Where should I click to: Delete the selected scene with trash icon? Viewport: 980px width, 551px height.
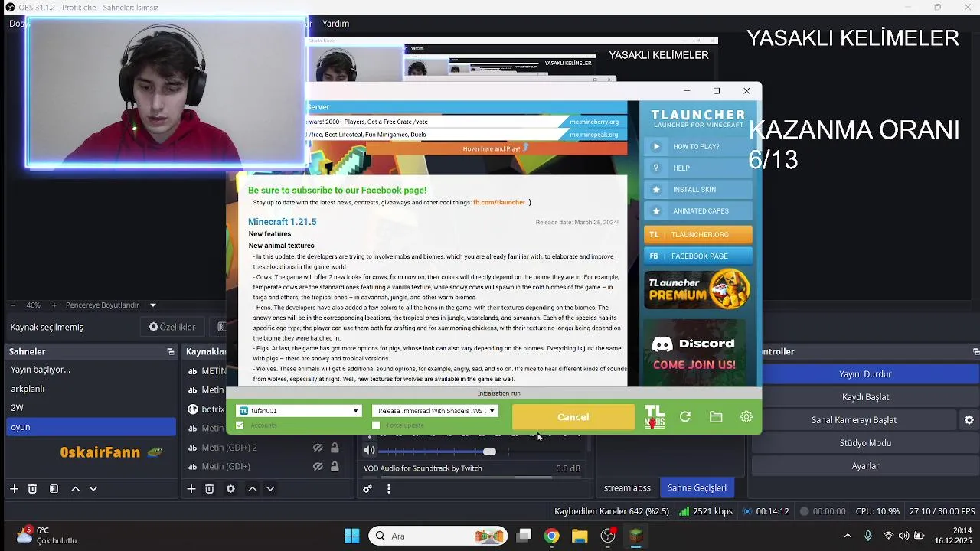point(32,488)
